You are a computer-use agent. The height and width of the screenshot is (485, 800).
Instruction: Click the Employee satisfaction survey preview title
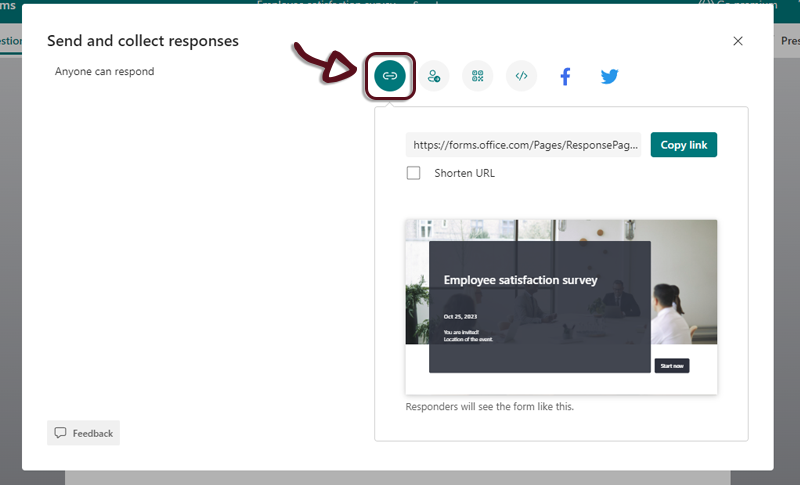coord(520,280)
